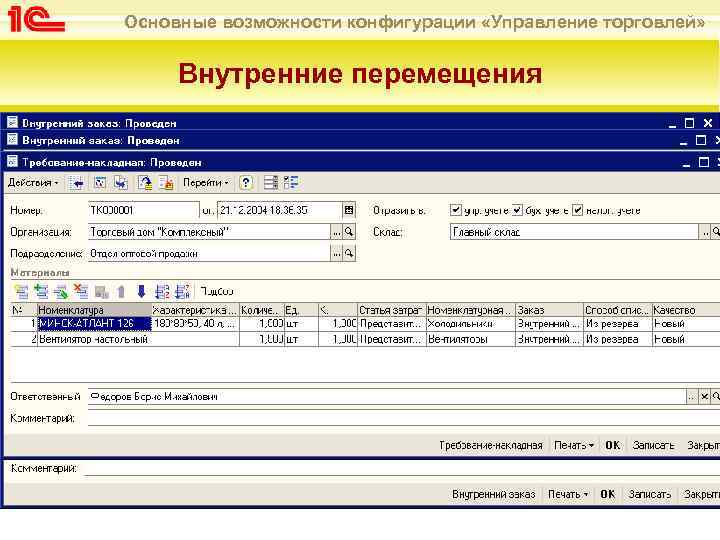Click the document icon left of the blue-arrow document icon
The image size is (720, 540).
tap(100, 183)
